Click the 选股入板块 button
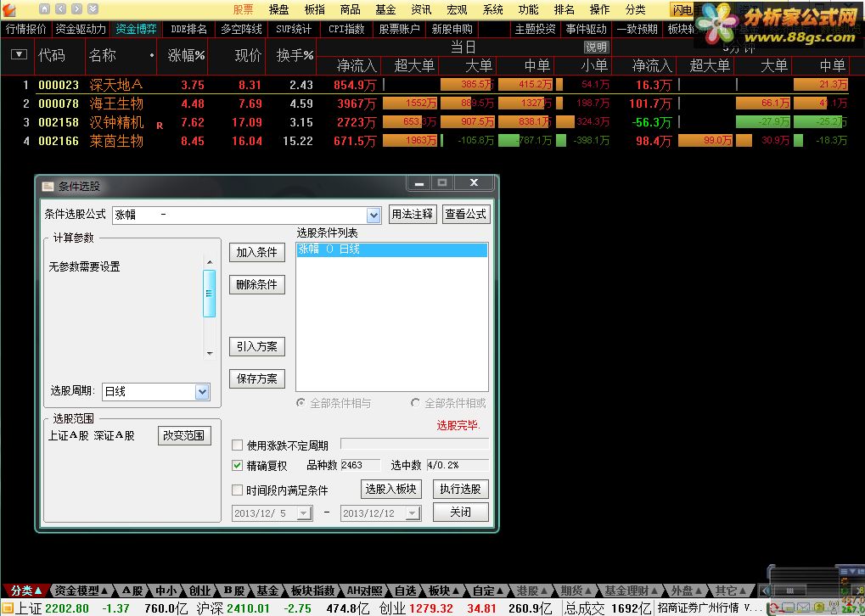Screen dimensions: 865x616 point(391,490)
